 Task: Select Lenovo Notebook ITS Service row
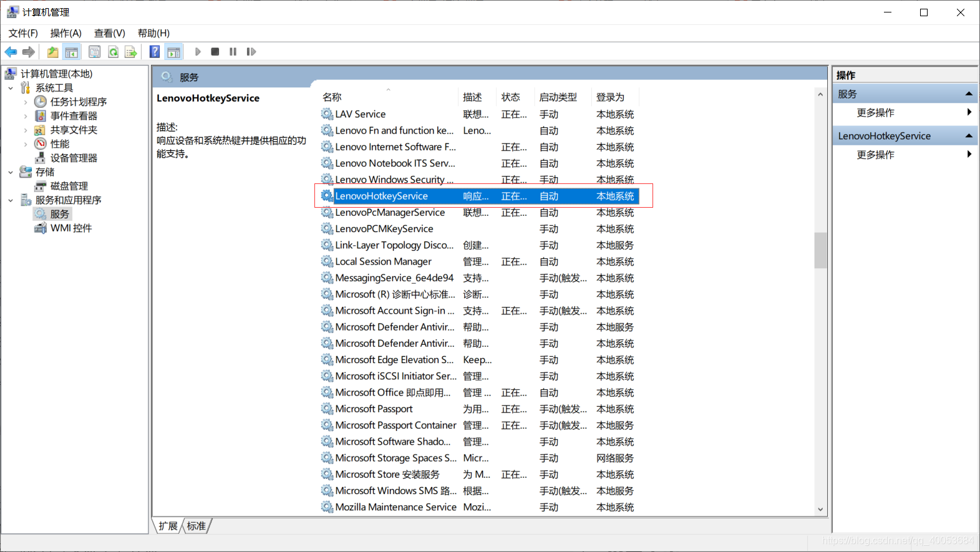pos(479,163)
